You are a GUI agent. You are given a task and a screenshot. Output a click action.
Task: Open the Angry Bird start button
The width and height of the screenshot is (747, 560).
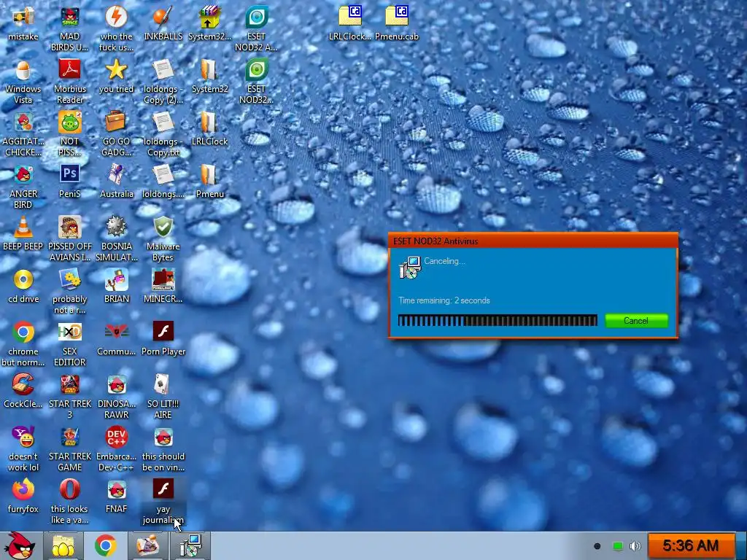[x=19, y=545]
